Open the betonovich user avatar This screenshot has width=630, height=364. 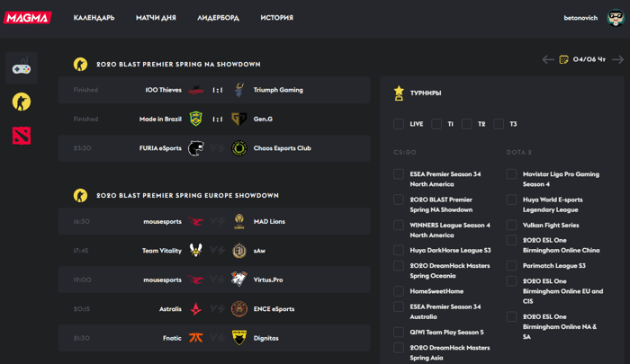click(615, 18)
